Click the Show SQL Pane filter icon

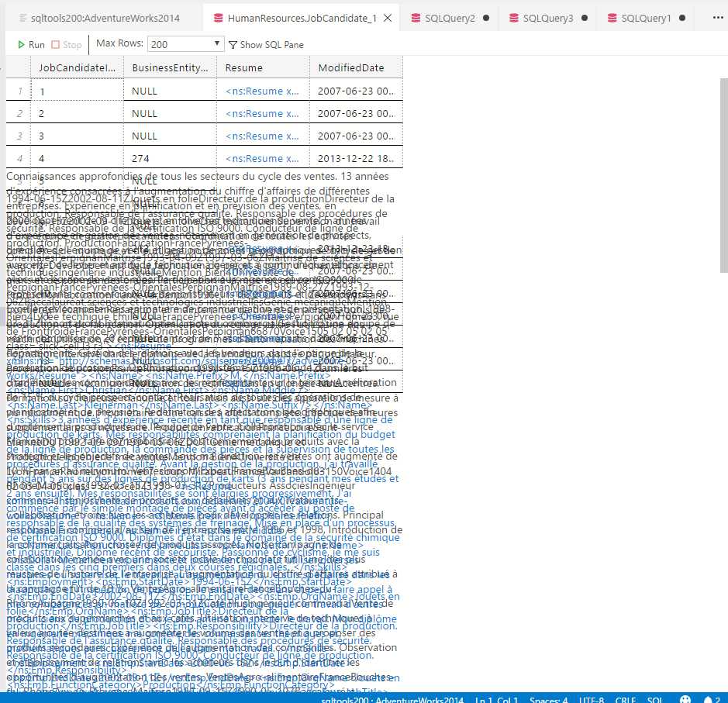[233, 44]
